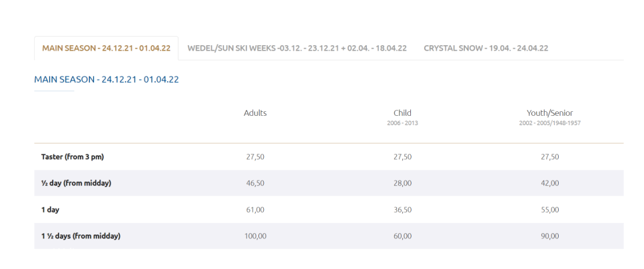644x269 pixels.
Task: Click adult half-day price 46,50
Action: [x=255, y=183]
